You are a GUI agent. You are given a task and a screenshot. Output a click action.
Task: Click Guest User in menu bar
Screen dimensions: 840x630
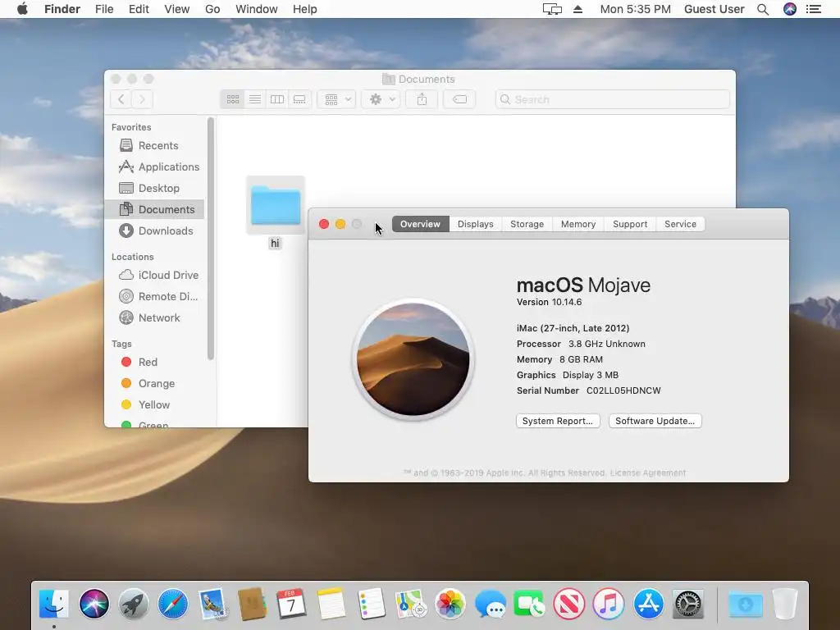coord(714,9)
